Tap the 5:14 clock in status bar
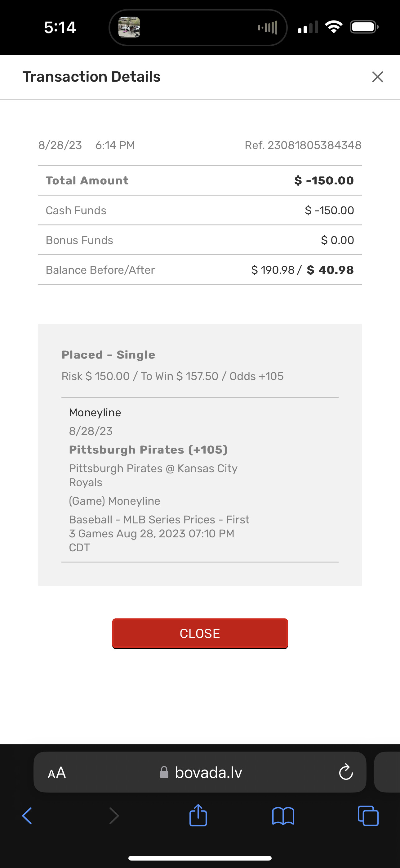The image size is (400, 868). click(x=60, y=27)
